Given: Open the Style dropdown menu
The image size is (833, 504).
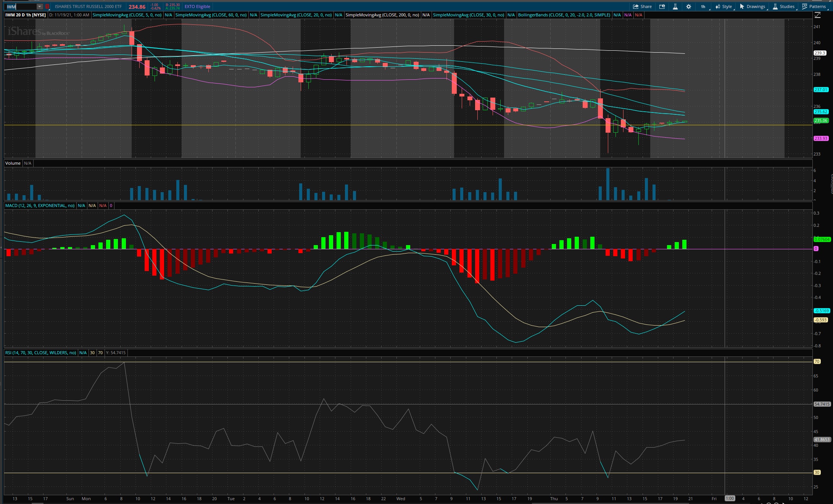Looking at the screenshot, I should pyautogui.click(x=723, y=6).
